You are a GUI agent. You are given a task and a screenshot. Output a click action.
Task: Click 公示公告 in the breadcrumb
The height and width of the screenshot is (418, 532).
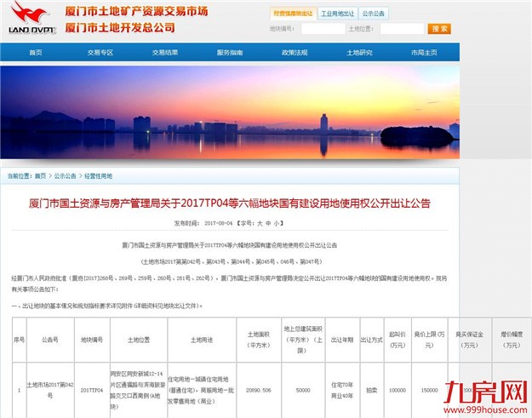click(66, 176)
